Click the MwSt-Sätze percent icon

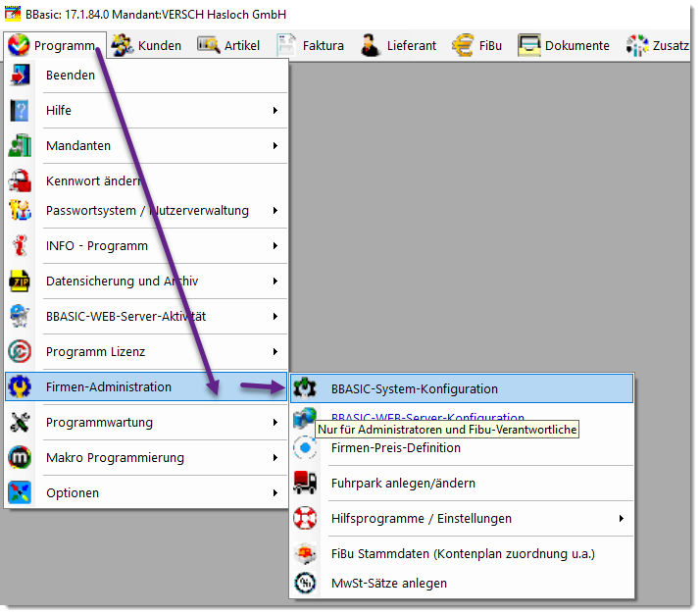point(305,583)
